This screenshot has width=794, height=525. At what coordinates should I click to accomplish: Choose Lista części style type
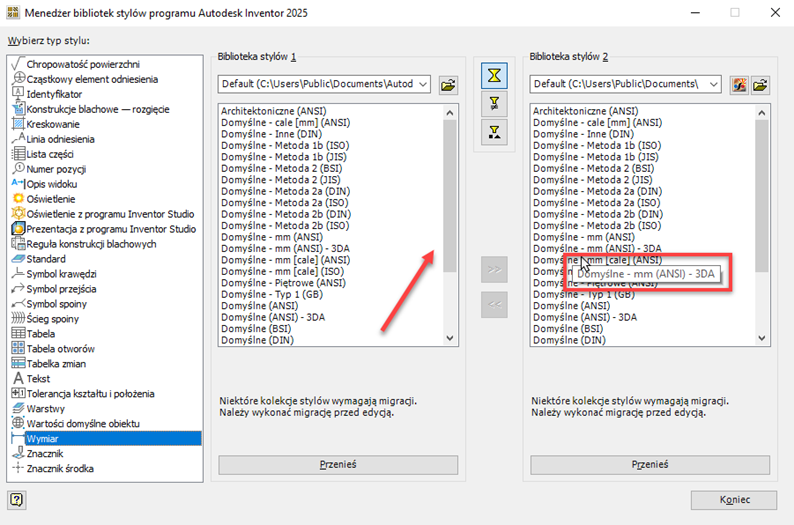[x=50, y=154]
